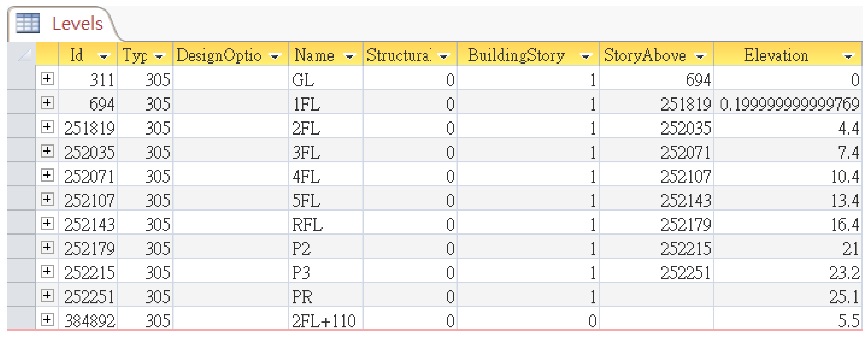Click the row selector for GL record
The image size is (868, 338).
21,79
